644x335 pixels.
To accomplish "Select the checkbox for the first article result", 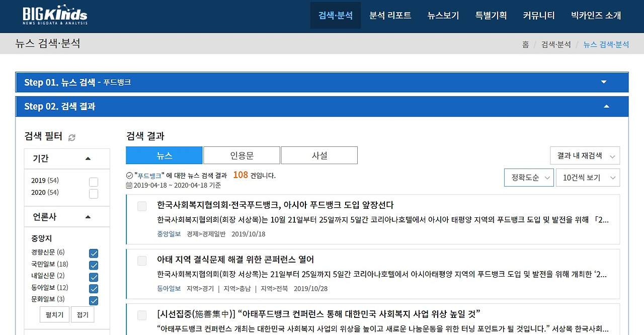I will (x=141, y=206).
